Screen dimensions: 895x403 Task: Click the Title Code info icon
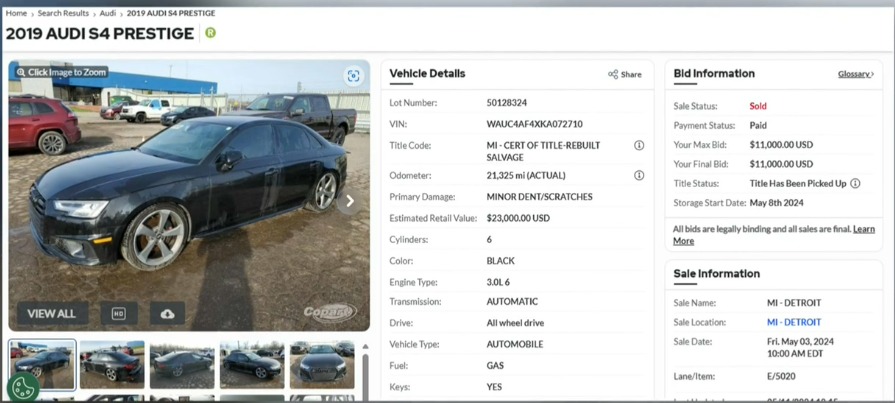point(639,146)
